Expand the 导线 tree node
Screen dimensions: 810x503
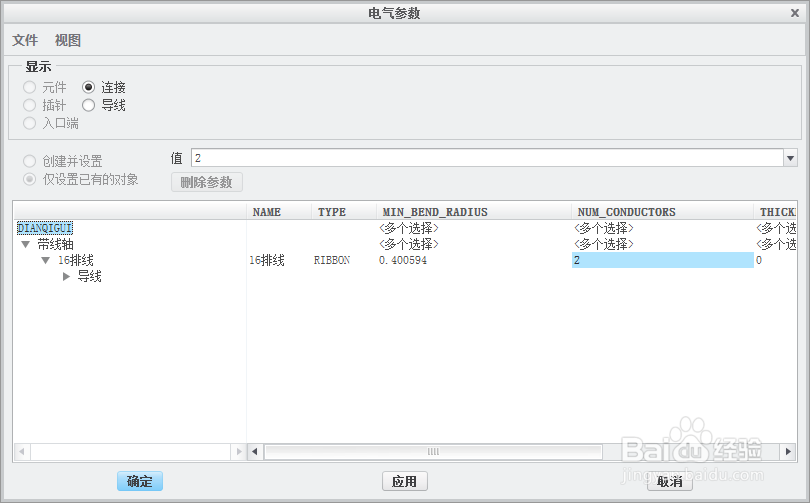66,276
